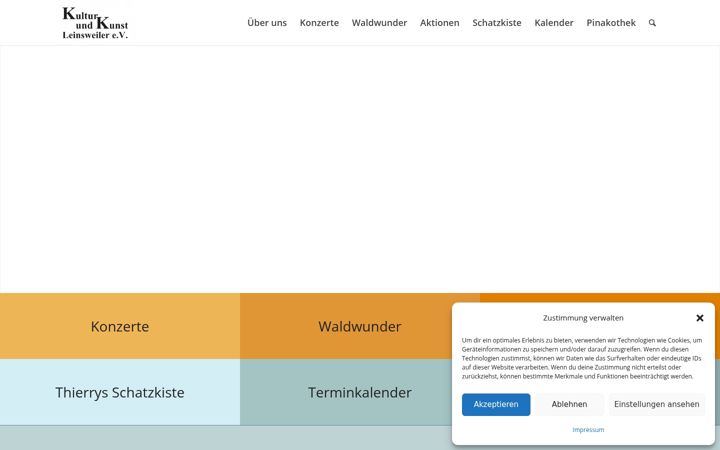Open the Konzerte tile
Viewport: 720px width, 450px height.
120,326
